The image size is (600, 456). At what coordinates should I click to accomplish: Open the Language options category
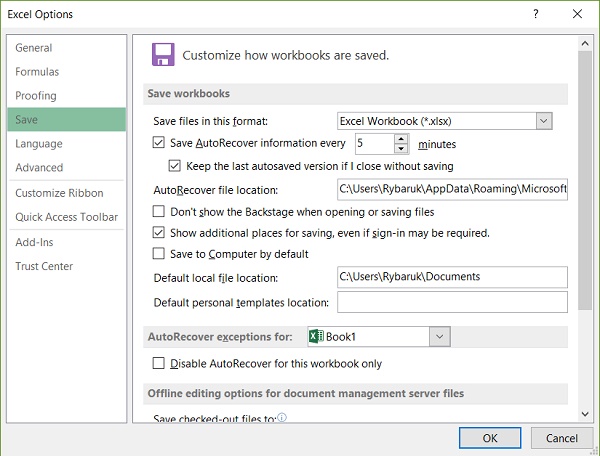click(x=66, y=143)
